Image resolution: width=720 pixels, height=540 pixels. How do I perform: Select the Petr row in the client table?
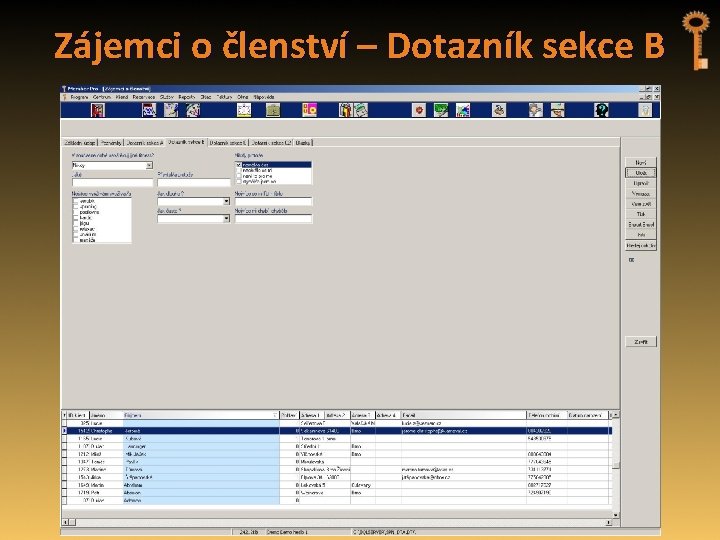pyautogui.click(x=337, y=493)
